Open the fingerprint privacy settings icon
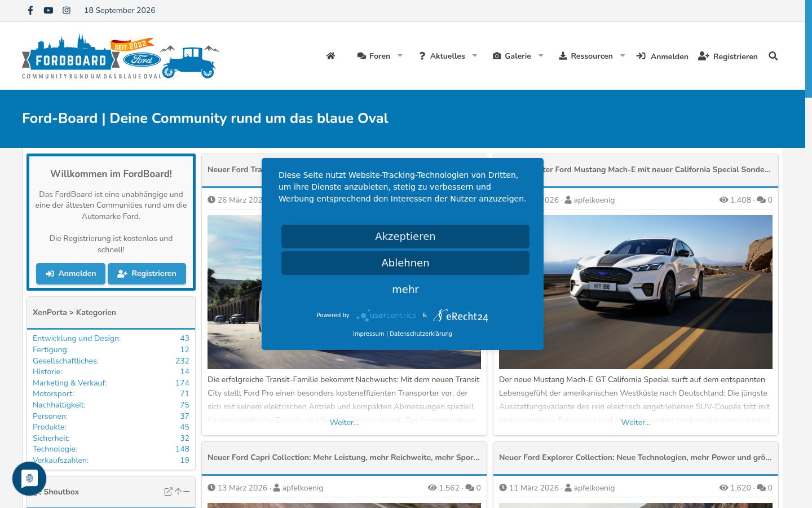812x508 pixels. click(x=29, y=479)
